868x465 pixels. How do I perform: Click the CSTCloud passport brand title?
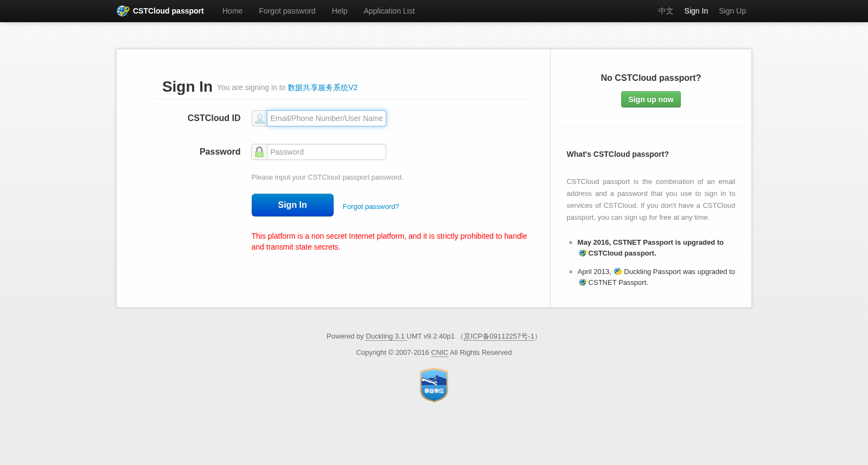tap(168, 11)
